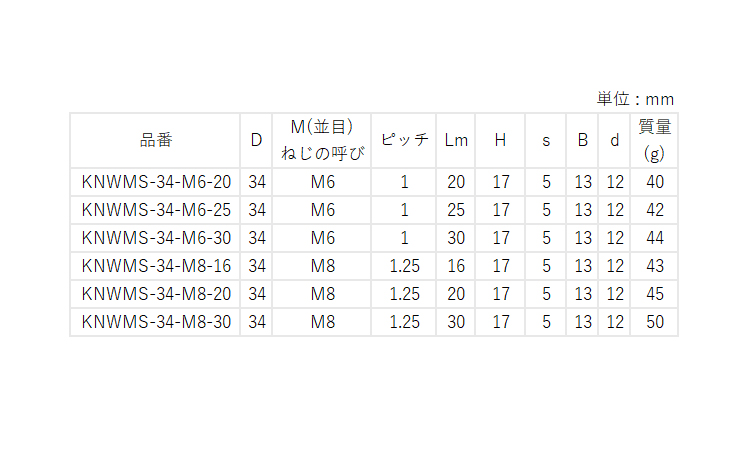This screenshot has height=450, width=750.
Task: Click the mass value 43 cell
Action: pos(655,266)
